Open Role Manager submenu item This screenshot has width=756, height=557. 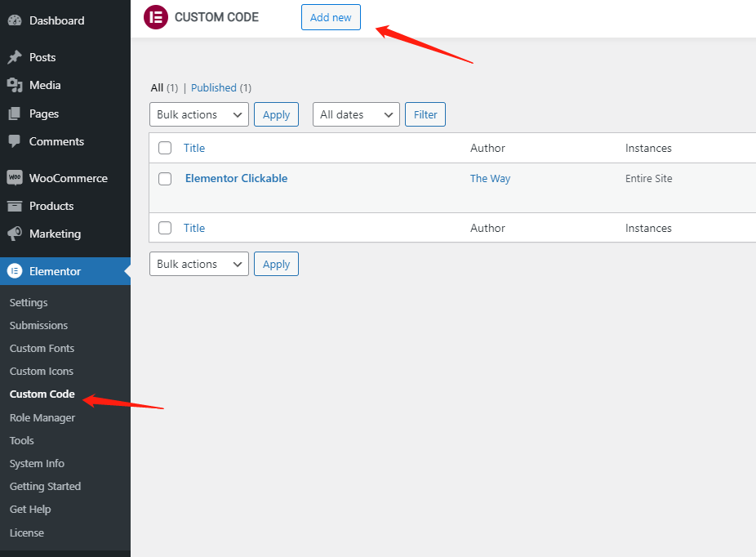[x=42, y=417]
